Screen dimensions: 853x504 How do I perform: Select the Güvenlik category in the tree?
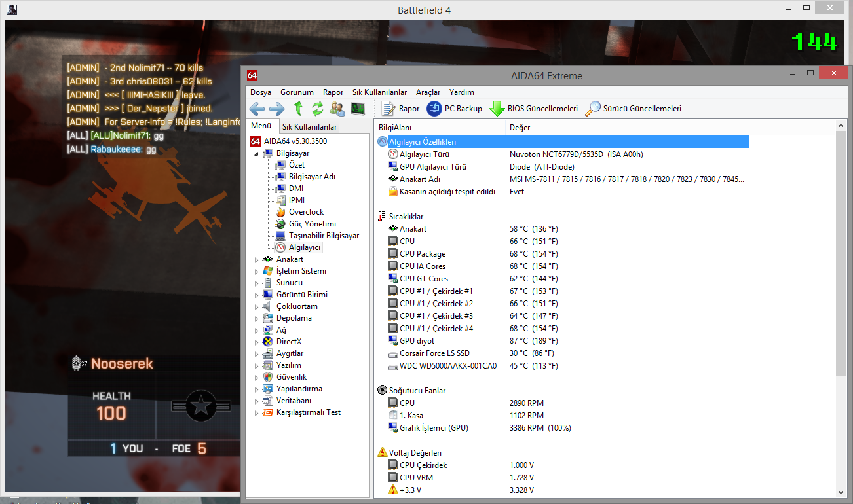coord(292,377)
